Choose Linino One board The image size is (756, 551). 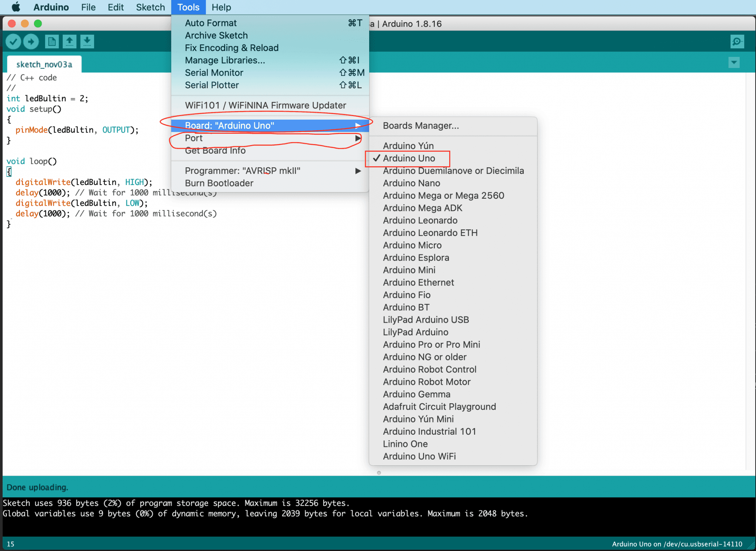tap(453, 444)
